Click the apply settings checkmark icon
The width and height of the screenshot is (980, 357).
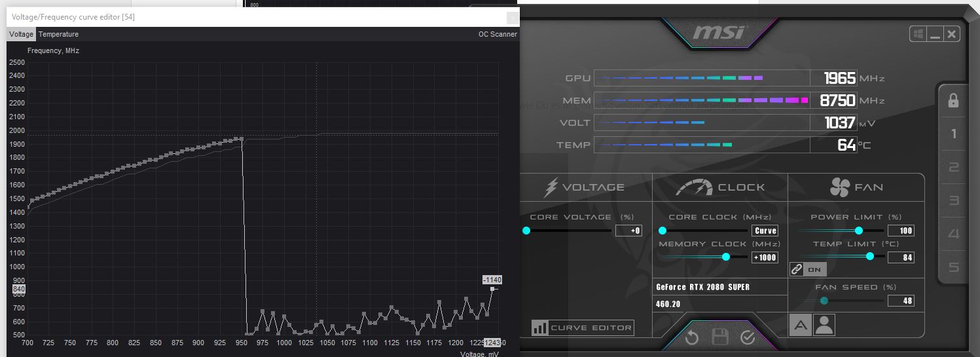click(x=748, y=337)
